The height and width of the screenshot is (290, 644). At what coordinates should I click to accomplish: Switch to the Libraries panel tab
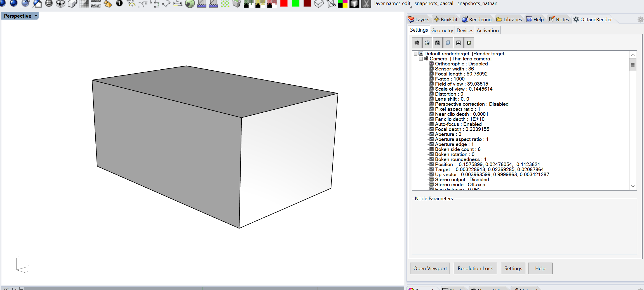(509, 19)
